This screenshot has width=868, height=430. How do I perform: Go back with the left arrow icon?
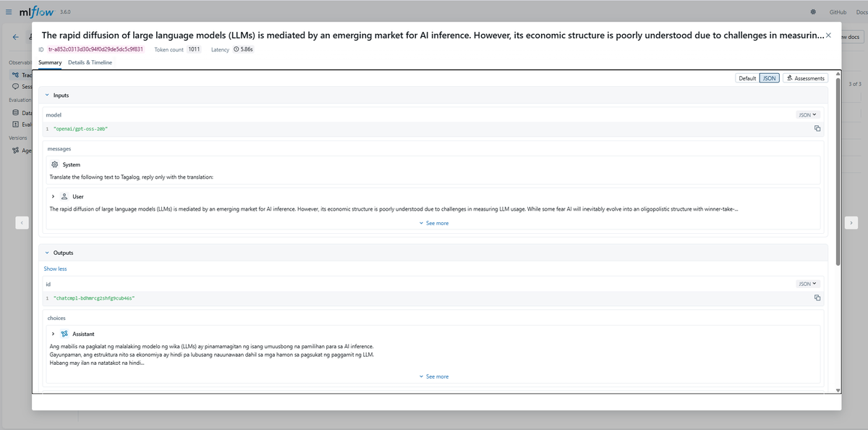pyautogui.click(x=15, y=37)
